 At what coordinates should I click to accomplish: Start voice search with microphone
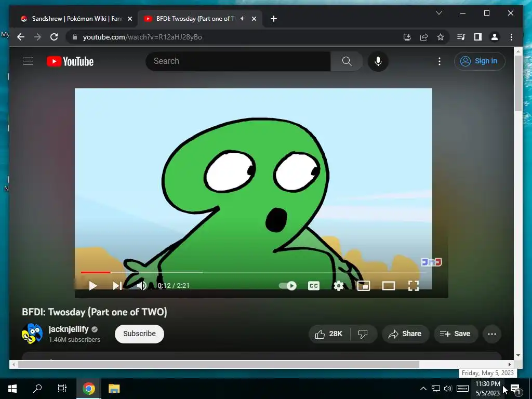378,61
